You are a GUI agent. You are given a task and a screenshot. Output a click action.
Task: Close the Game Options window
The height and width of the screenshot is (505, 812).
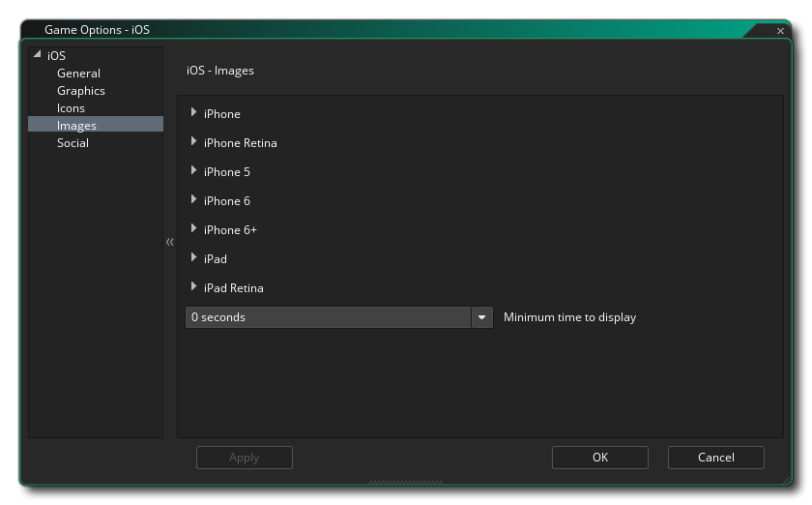(x=780, y=31)
